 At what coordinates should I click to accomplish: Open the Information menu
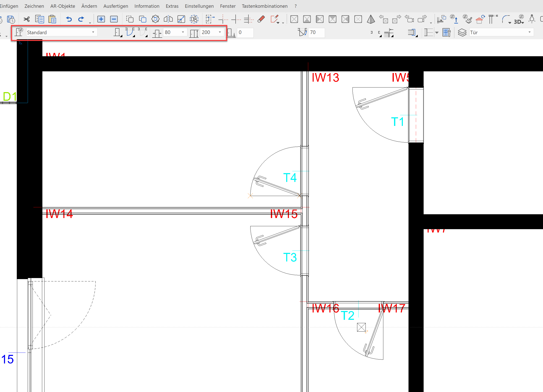[147, 6]
